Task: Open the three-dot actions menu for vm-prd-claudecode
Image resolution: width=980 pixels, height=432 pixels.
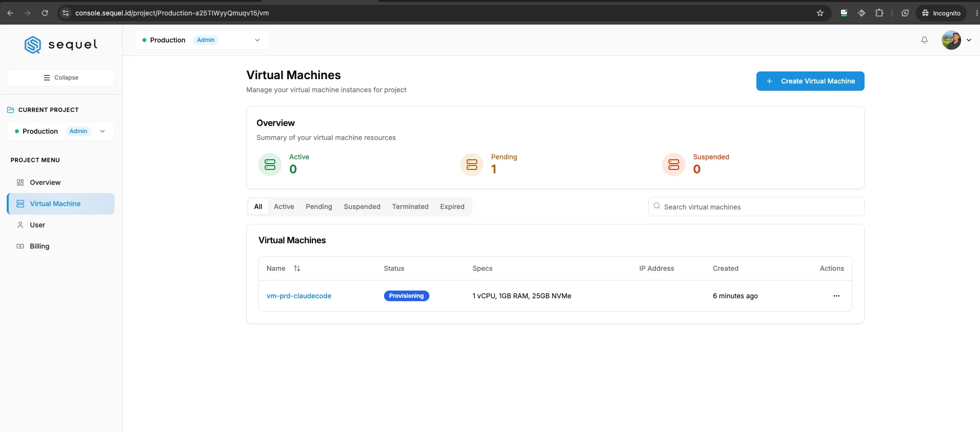Action: pos(836,296)
